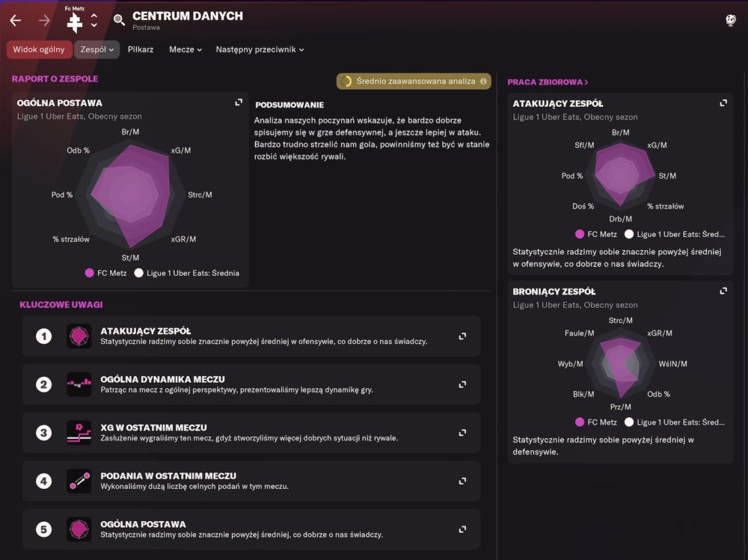The height and width of the screenshot is (560, 748).
Task: Toggle FC Metz legend in Ogólna postawa
Action: [x=105, y=273]
